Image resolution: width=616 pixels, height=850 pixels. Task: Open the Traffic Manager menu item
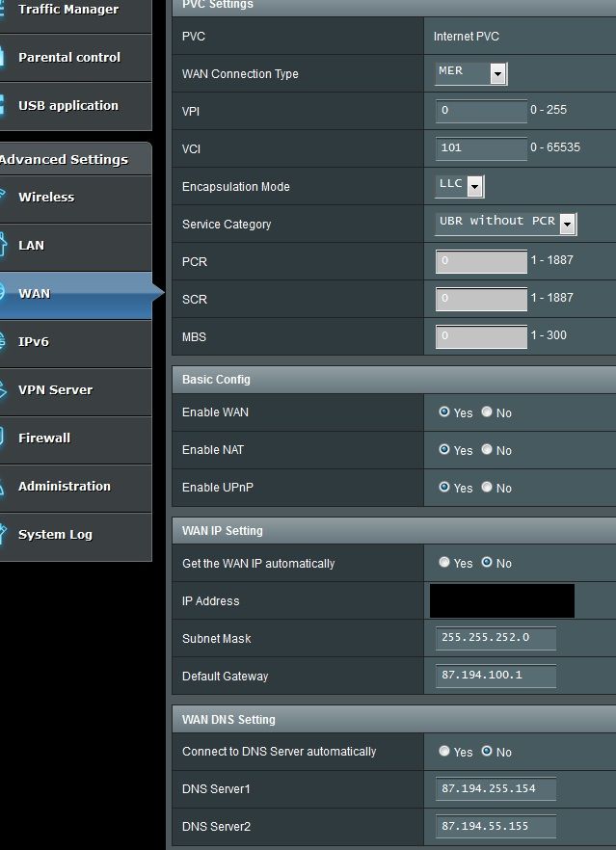[67, 10]
